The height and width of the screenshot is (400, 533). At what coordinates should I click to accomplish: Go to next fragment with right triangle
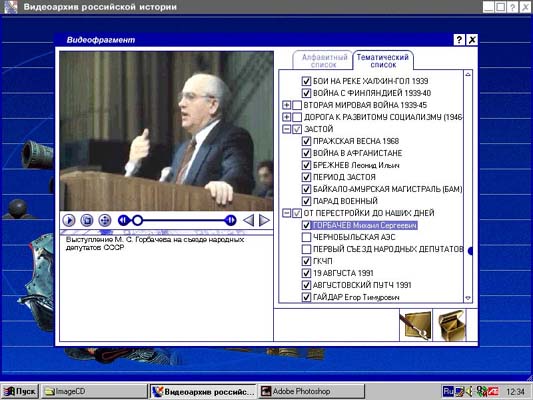[264, 221]
